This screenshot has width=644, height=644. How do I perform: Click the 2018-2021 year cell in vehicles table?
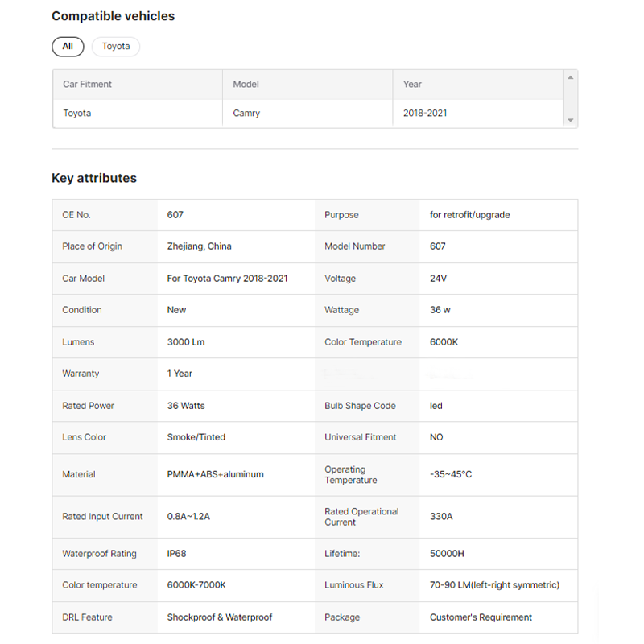[425, 114]
